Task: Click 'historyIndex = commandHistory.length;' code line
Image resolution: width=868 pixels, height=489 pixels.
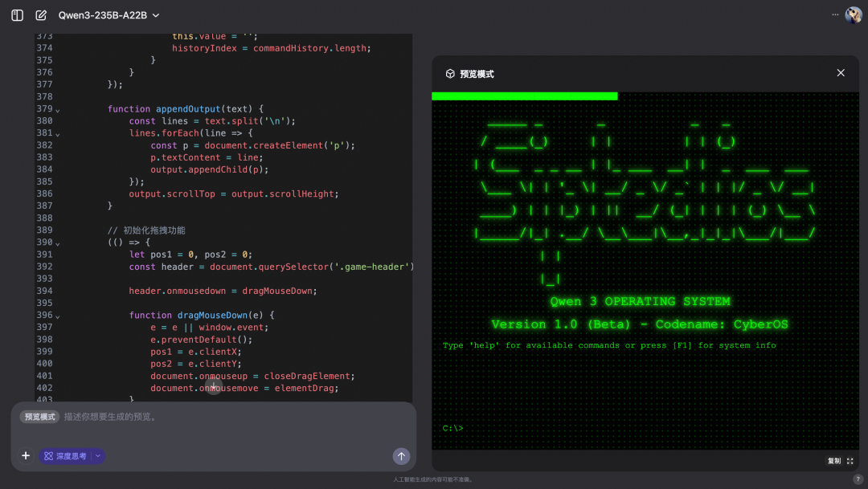Action: (x=272, y=49)
